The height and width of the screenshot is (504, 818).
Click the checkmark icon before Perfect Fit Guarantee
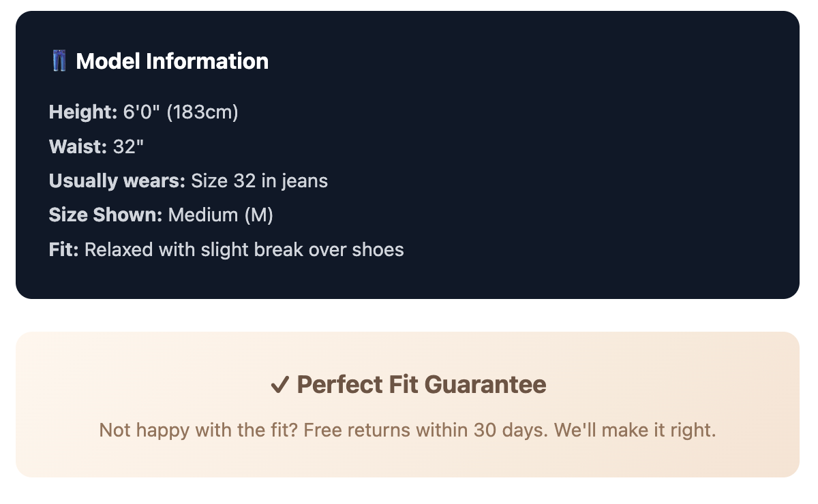tap(279, 385)
